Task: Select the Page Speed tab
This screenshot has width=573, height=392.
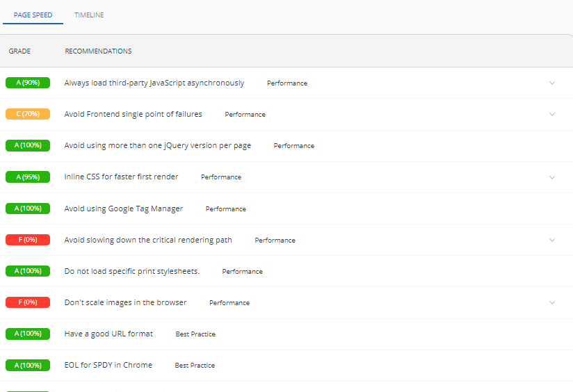Action: [x=33, y=15]
